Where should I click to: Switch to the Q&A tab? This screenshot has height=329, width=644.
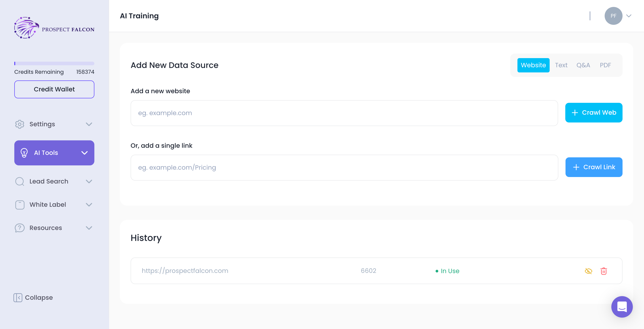point(583,65)
